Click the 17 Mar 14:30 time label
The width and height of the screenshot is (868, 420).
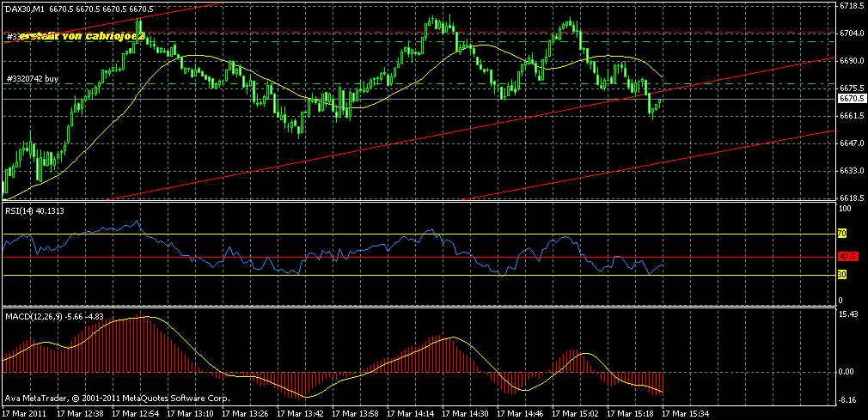(x=466, y=413)
